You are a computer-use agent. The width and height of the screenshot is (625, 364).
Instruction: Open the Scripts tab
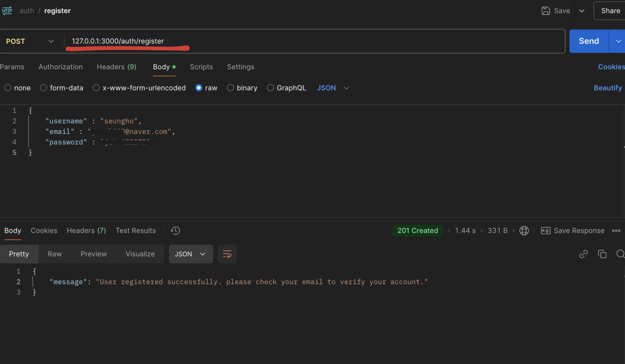201,67
